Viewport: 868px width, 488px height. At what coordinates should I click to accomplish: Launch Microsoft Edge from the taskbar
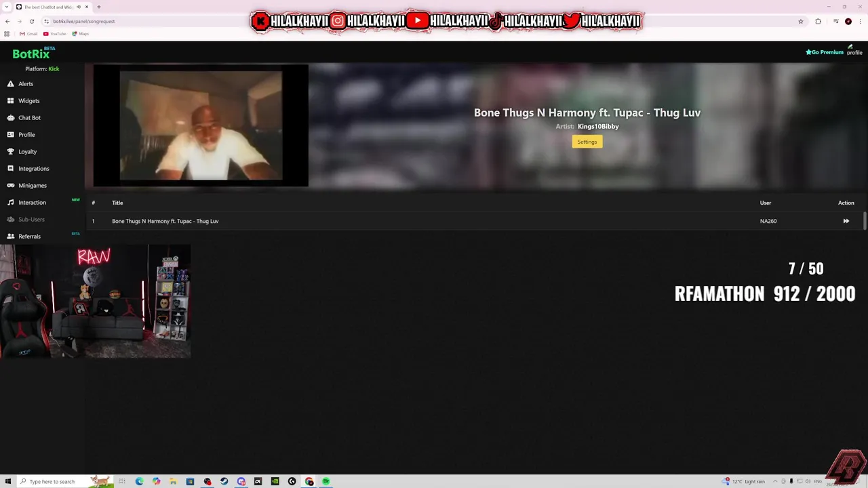[x=139, y=481]
